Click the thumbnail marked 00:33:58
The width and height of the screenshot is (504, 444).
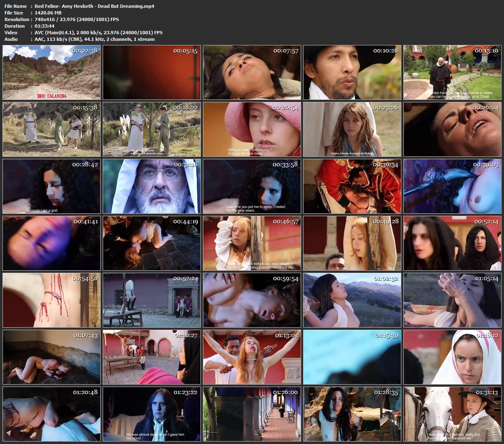pos(252,187)
